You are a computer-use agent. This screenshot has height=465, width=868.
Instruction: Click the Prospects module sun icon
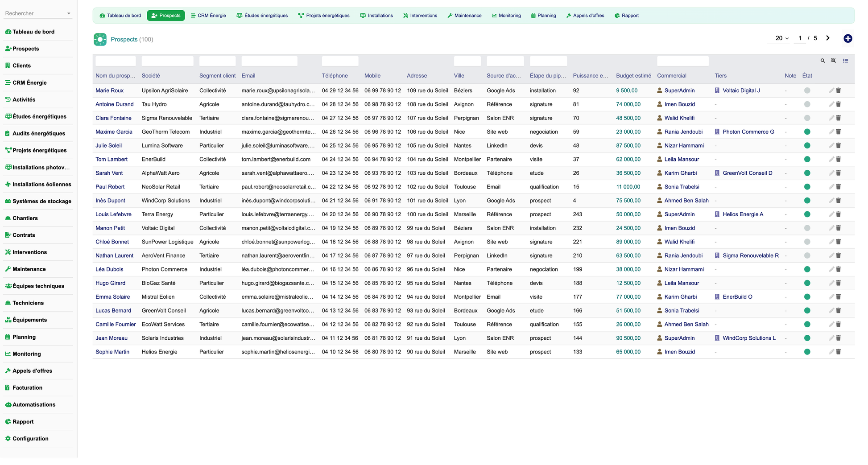[x=100, y=39]
